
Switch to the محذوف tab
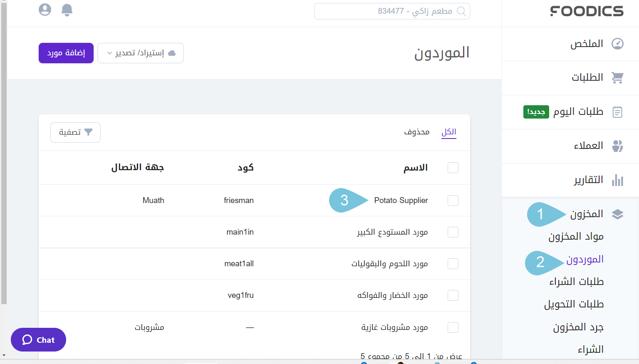coord(416,132)
